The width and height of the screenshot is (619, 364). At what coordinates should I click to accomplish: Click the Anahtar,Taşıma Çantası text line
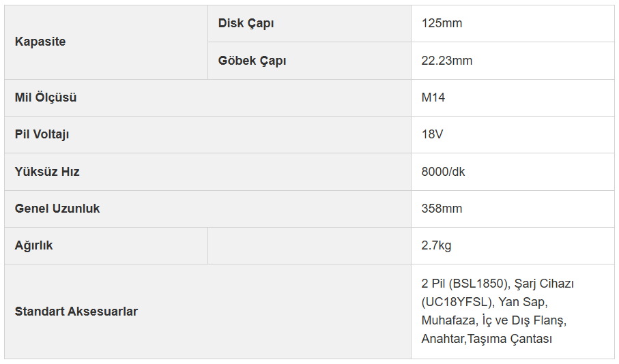coord(487,339)
